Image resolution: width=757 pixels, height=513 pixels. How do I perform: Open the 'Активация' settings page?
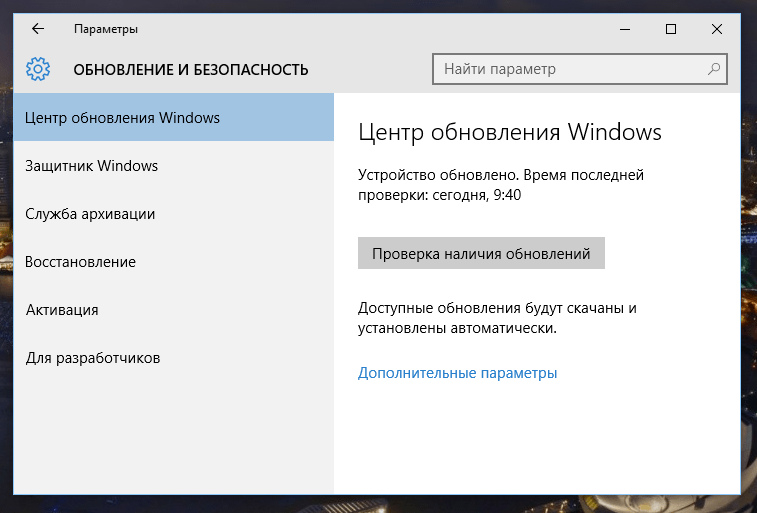tap(62, 310)
